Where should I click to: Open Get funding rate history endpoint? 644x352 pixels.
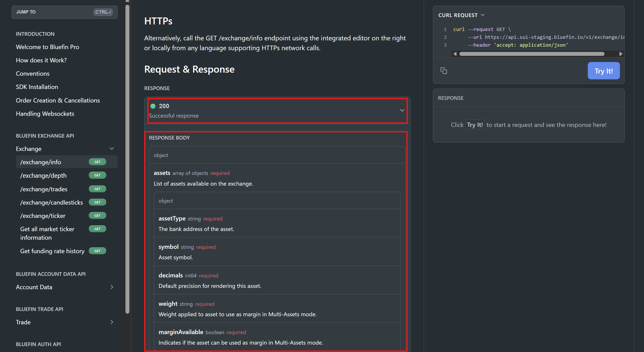coord(52,251)
